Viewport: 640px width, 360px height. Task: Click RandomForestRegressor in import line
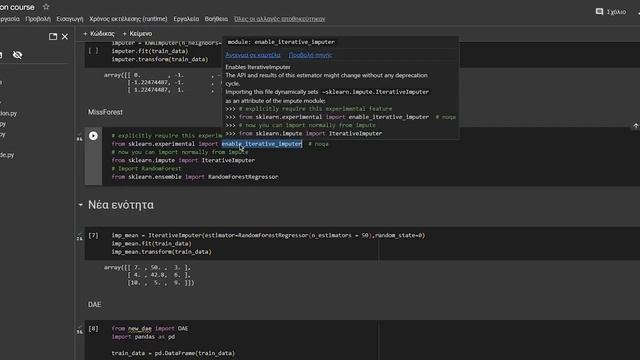point(243,177)
